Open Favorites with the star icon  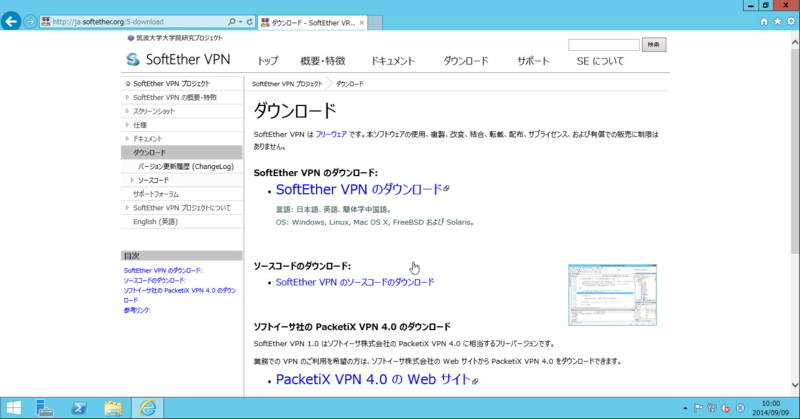pyautogui.click(x=777, y=21)
